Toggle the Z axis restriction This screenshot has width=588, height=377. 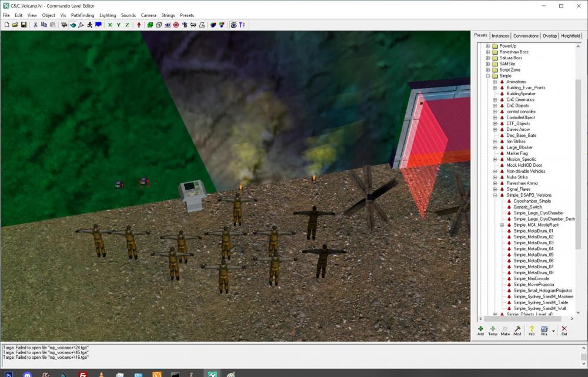pos(127,25)
